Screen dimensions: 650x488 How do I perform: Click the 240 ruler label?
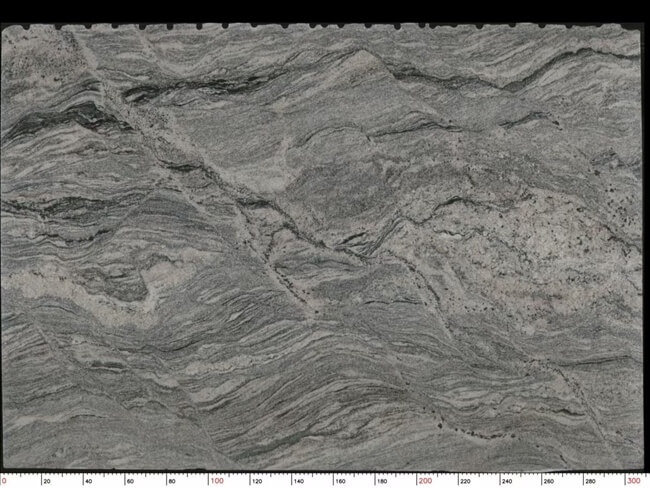(x=507, y=481)
